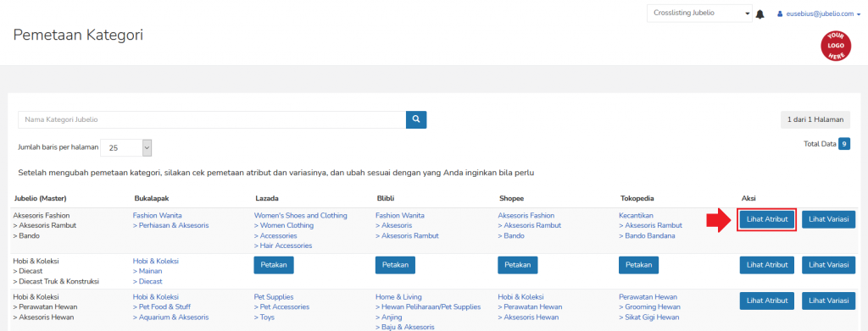Click Petakan under Lazada in Diecast row
868x331 pixels.
click(274, 265)
